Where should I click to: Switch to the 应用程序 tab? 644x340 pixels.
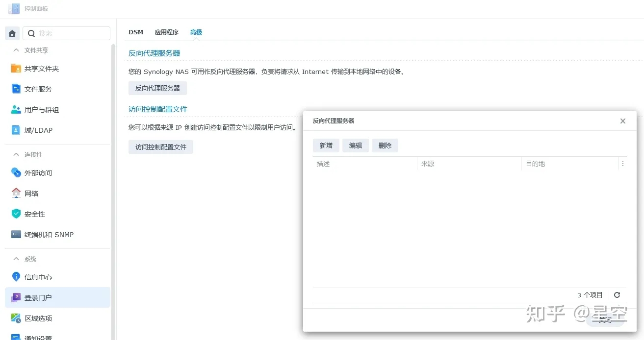(x=167, y=32)
